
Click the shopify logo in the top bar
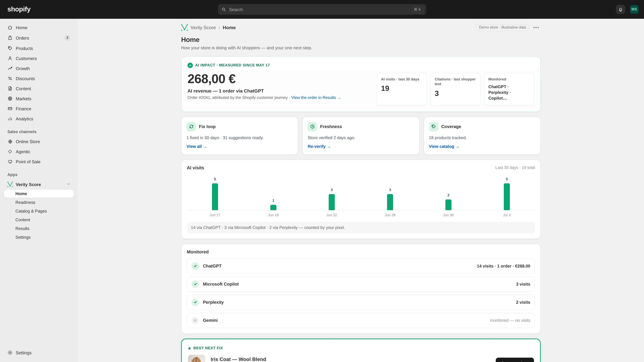point(19,9)
